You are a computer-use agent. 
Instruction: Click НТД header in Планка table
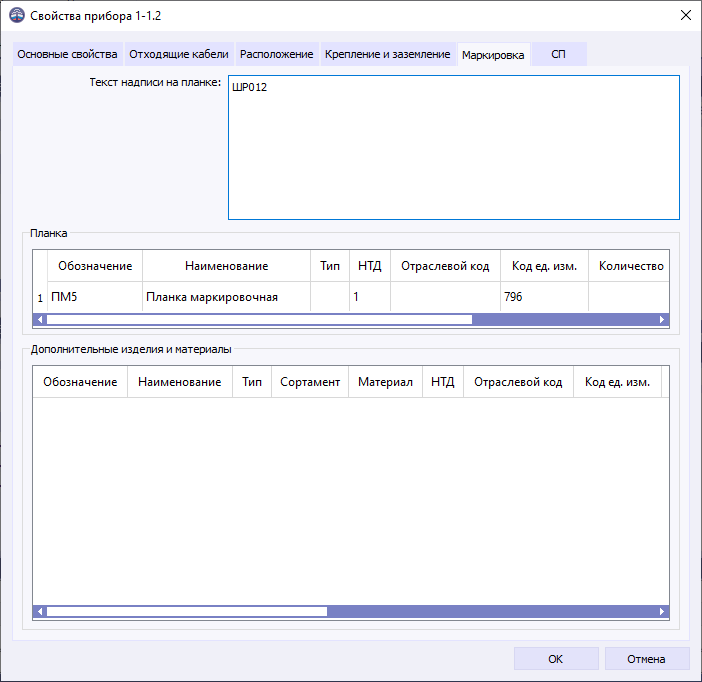click(x=370, y=266)
